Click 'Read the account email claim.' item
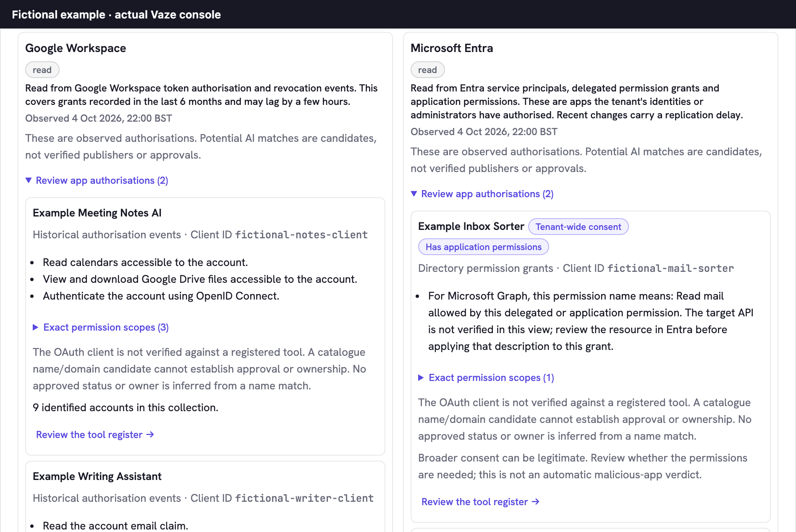The width and height of the screenshot is (796, 532). click(x=115, y=526)
